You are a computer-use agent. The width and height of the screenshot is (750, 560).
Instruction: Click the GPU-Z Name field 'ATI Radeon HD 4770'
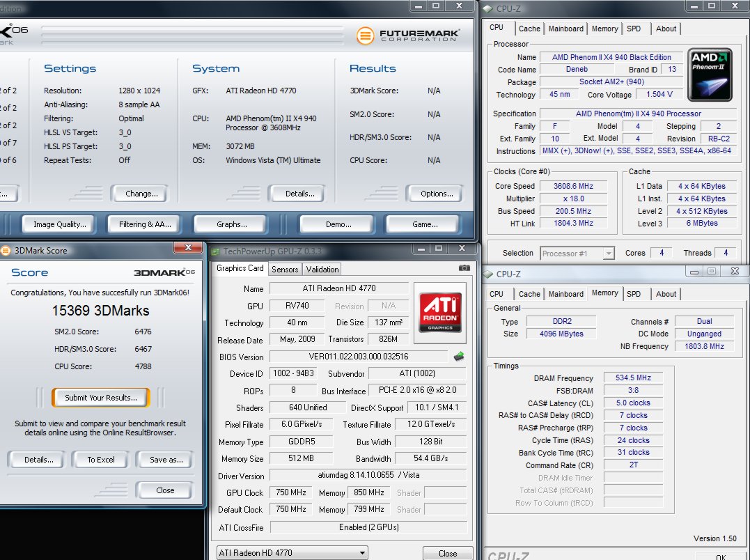(x=338, y=288)
